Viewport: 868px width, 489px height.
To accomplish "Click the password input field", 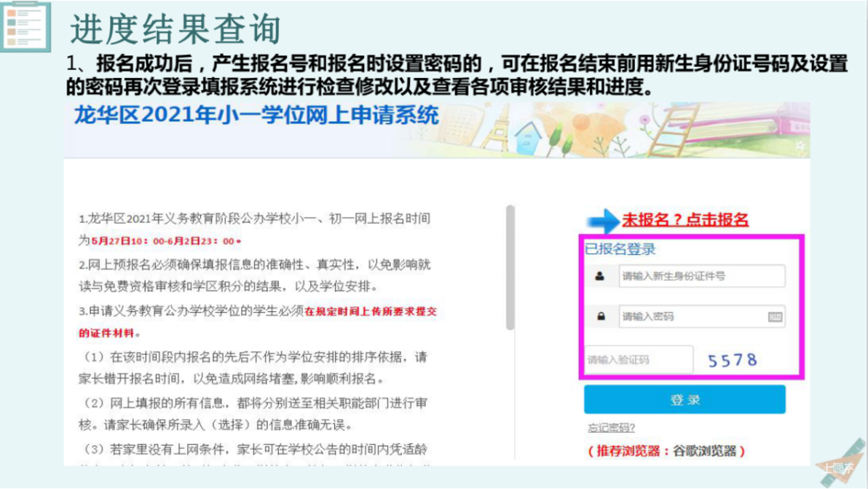I will pyautogui.click(x=701, y=316).
